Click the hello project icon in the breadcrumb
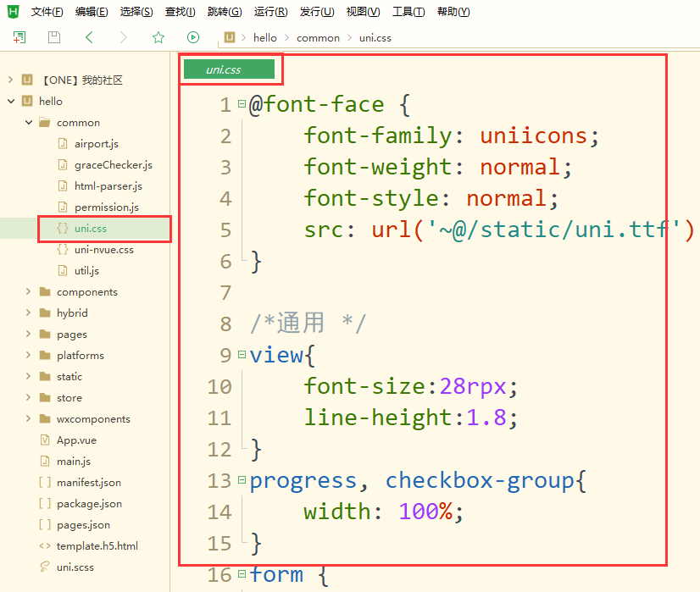Viewport: 700px width, 592px height. pyautogui.click(x=228, y=37)
